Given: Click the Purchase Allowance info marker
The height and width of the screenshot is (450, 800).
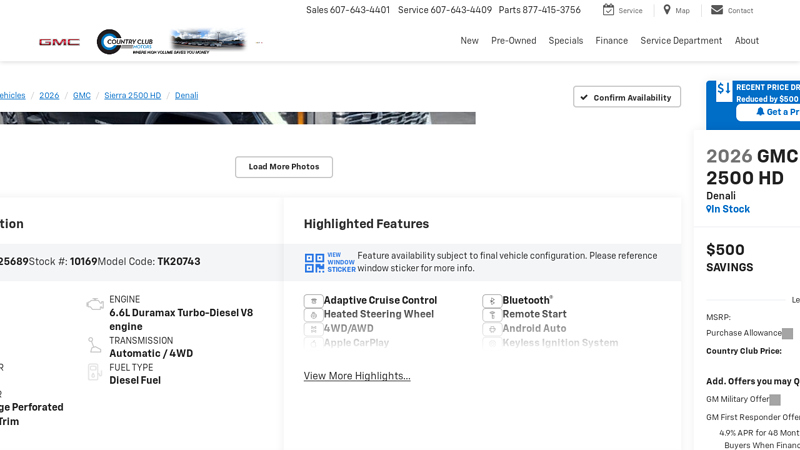Looking at the screenshot, I should pyautogui.click(x=788, y=334).
